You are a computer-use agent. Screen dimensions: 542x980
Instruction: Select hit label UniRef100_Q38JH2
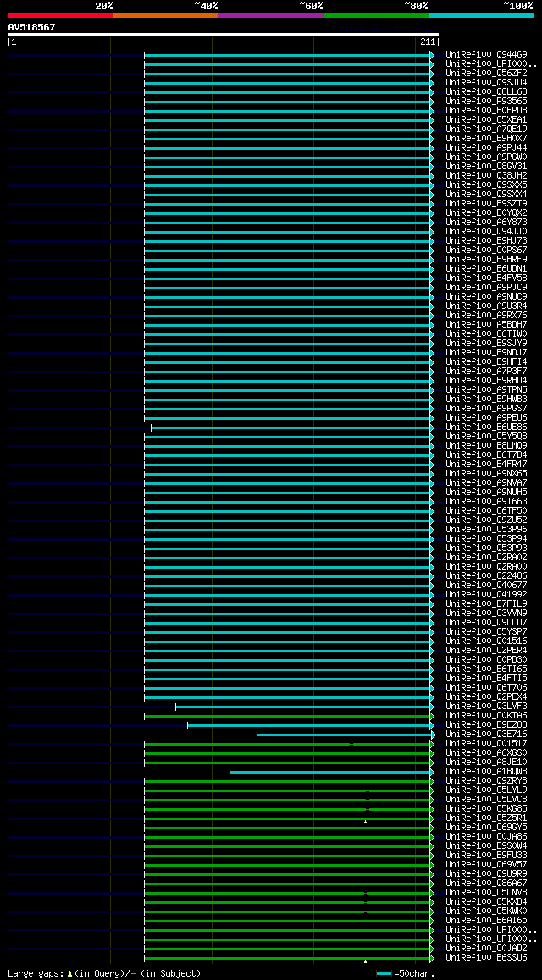click(x=486, y=176)
